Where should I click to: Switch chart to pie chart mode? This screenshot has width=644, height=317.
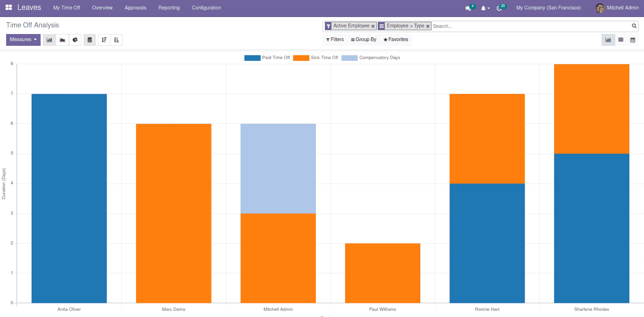pyautogui.click(x=75, y=40)
